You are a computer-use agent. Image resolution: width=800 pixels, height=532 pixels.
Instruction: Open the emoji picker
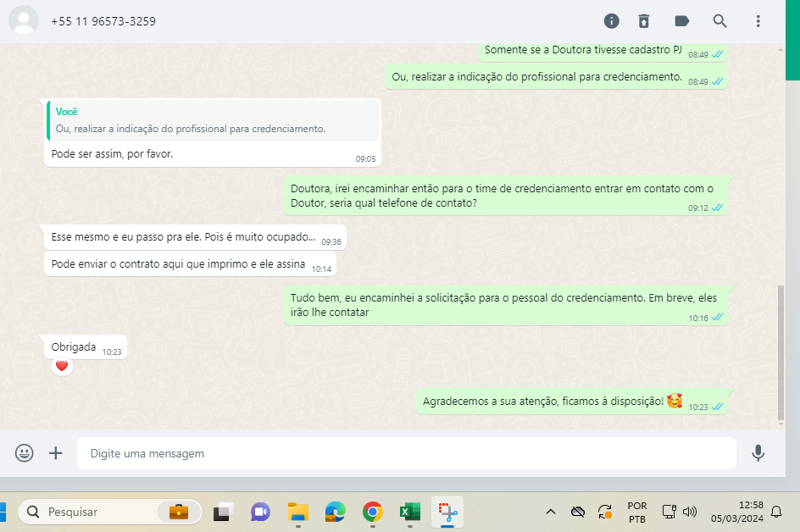click(24, 453)
